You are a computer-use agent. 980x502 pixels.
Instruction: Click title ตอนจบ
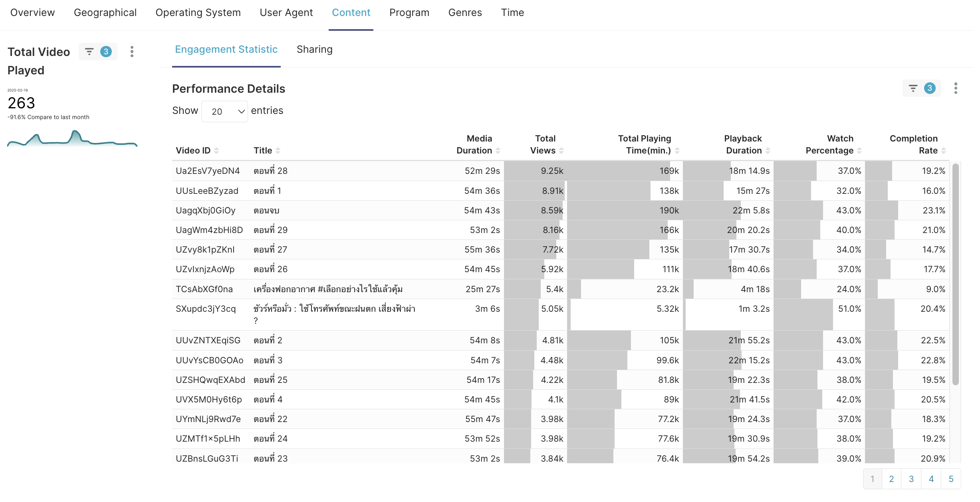click(x=266, y=211)
